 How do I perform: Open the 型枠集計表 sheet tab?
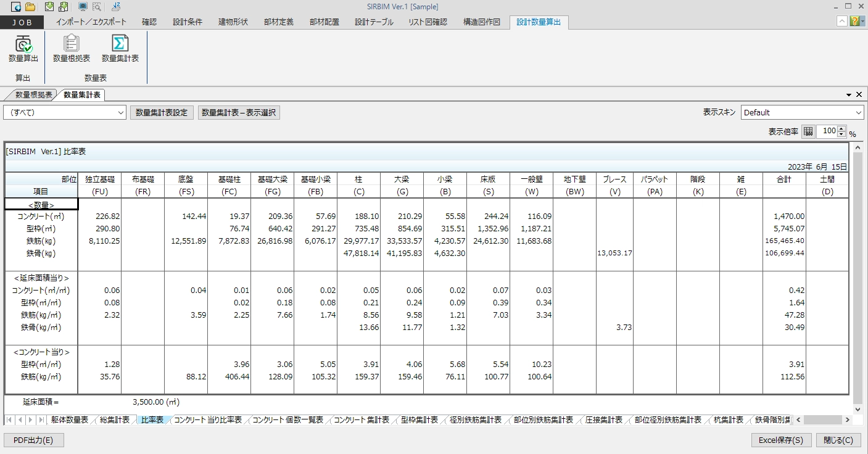(420, 420)
